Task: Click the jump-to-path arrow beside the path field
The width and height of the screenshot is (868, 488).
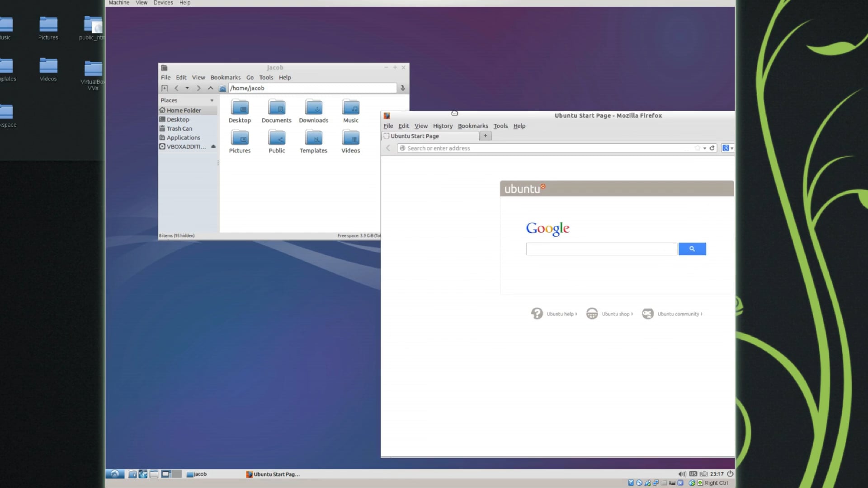Action: coord(403,88)
